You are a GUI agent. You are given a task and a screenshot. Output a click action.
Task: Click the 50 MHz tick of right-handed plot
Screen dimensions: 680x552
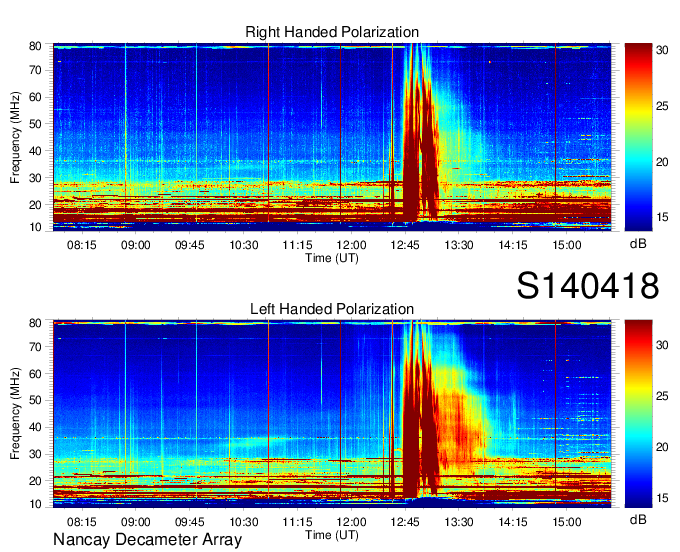[36, 124]
